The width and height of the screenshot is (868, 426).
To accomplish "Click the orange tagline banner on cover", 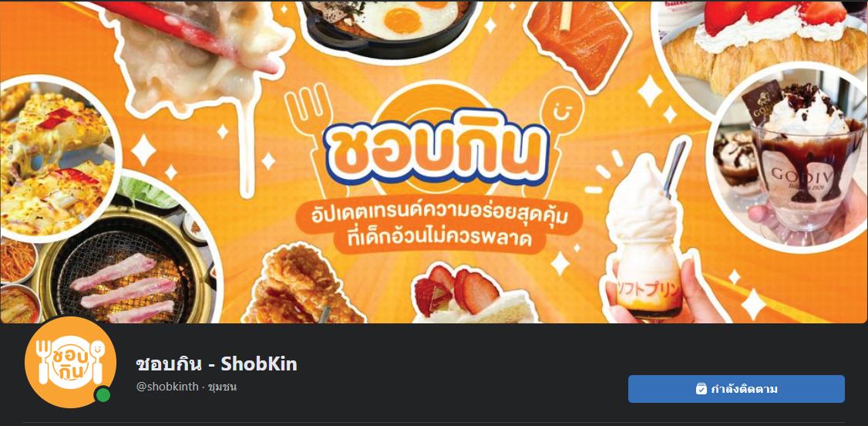I will [439, 228].
